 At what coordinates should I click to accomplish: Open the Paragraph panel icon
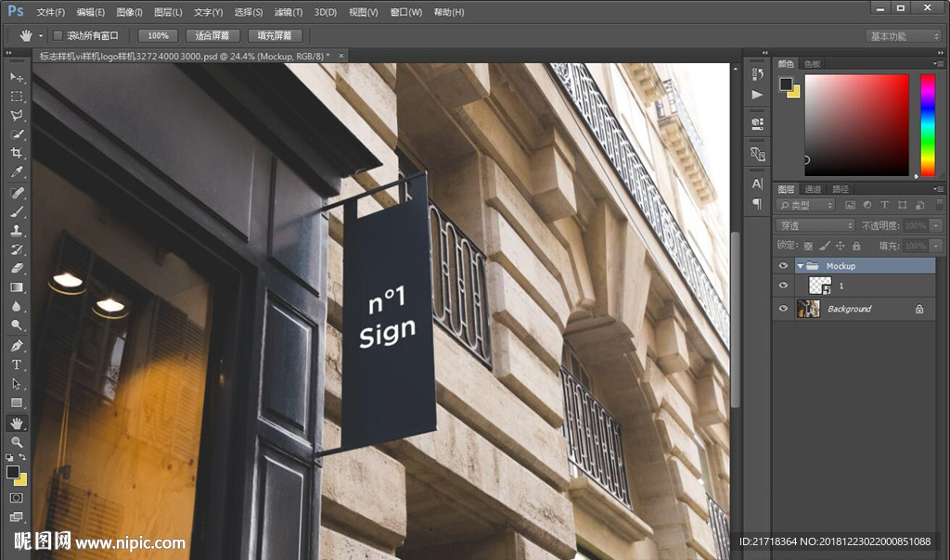[x=757, y=203]
